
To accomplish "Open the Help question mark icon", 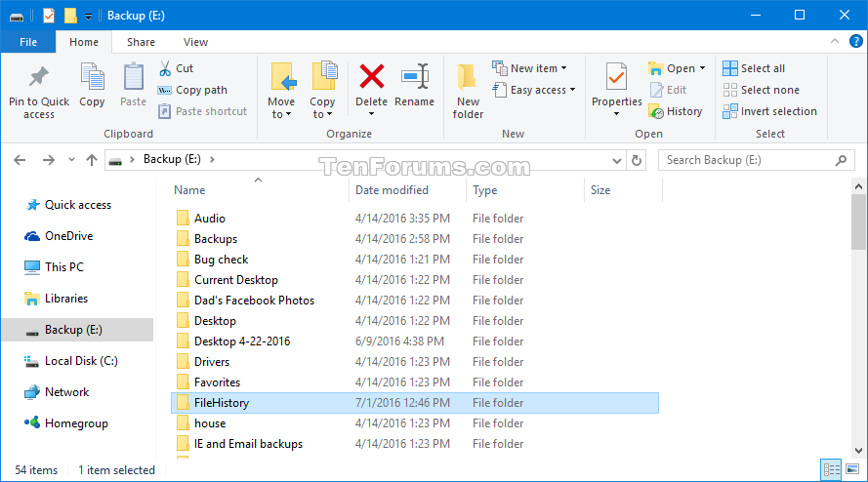I will [856, 42].
